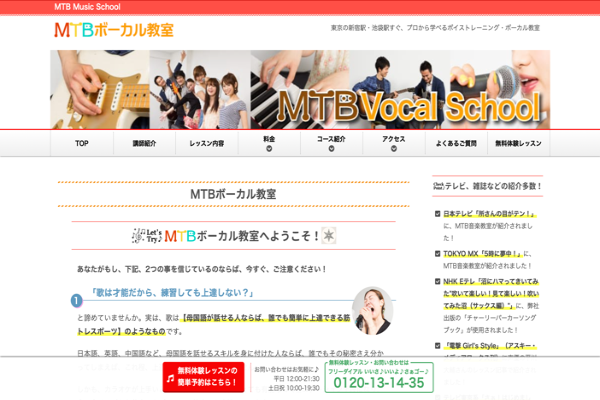Open the 無料体験レッスン navigation tab
Viewport: 600px width, 400px height.
click(x=518, y=144)
